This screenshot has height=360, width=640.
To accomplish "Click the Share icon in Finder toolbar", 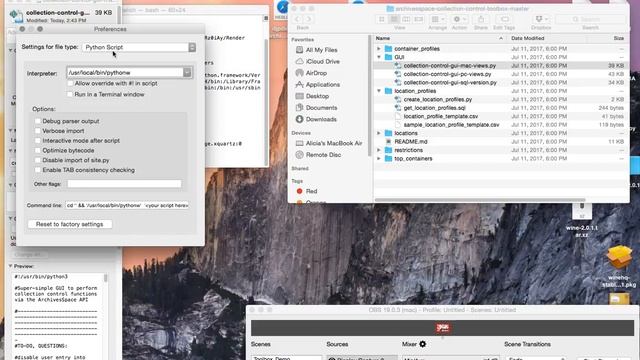I will tap(481, 19).
